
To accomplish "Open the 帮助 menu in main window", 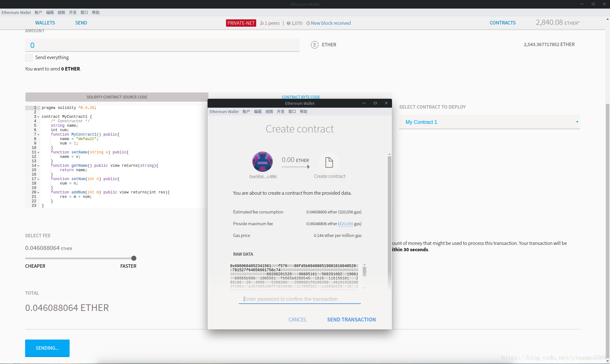I will click(x=96, y=12).
